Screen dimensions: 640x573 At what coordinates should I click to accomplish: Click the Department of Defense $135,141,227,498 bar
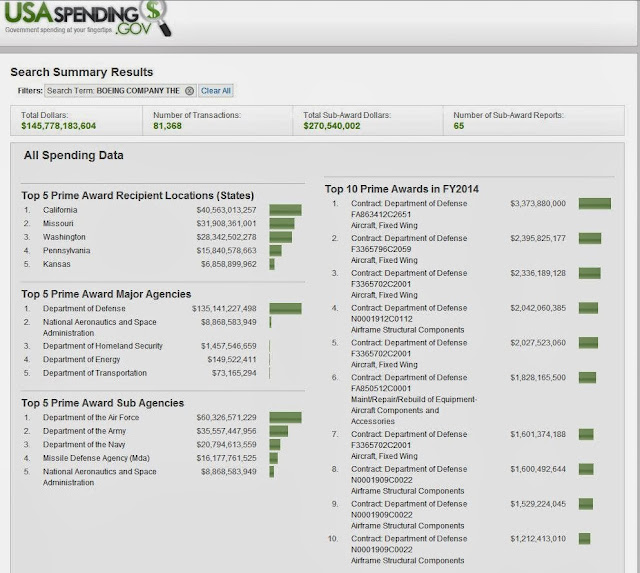click(285, 309)
